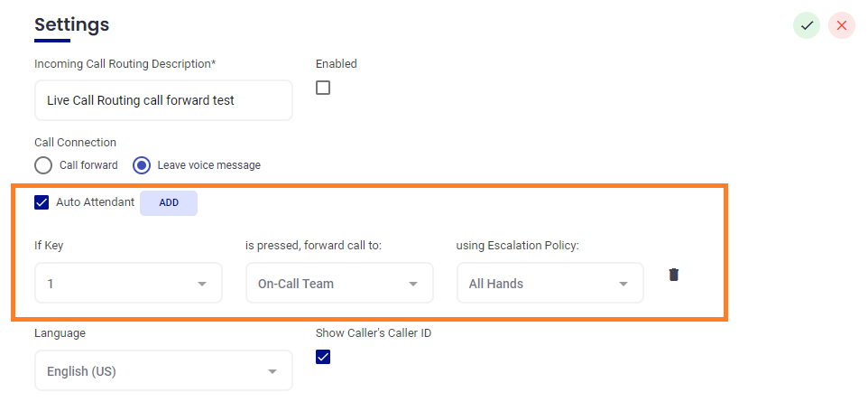
Task: Click the English (US) dropdown arrow
Action: point(272,371)
